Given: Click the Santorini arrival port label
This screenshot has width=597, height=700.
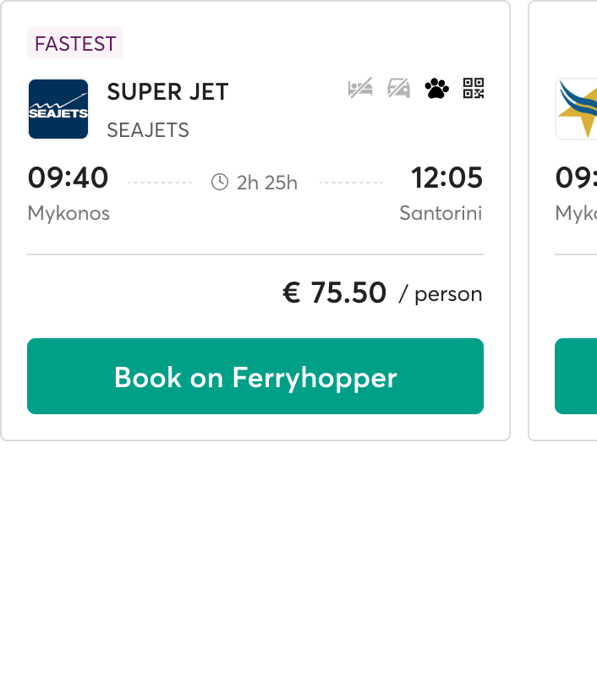Looking at the screenshot, I should coord(441,213).
